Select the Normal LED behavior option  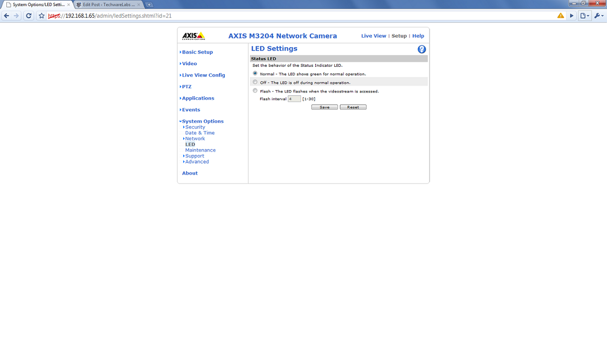[255, 73]
